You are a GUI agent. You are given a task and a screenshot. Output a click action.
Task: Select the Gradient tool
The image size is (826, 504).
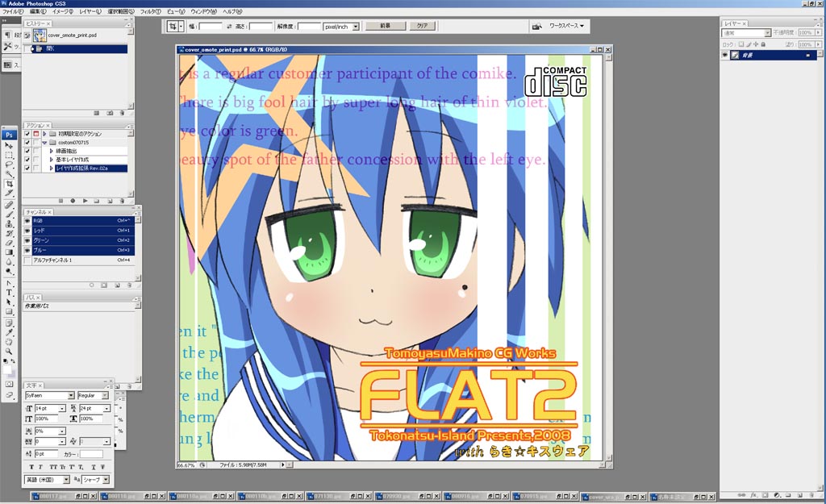9,252
